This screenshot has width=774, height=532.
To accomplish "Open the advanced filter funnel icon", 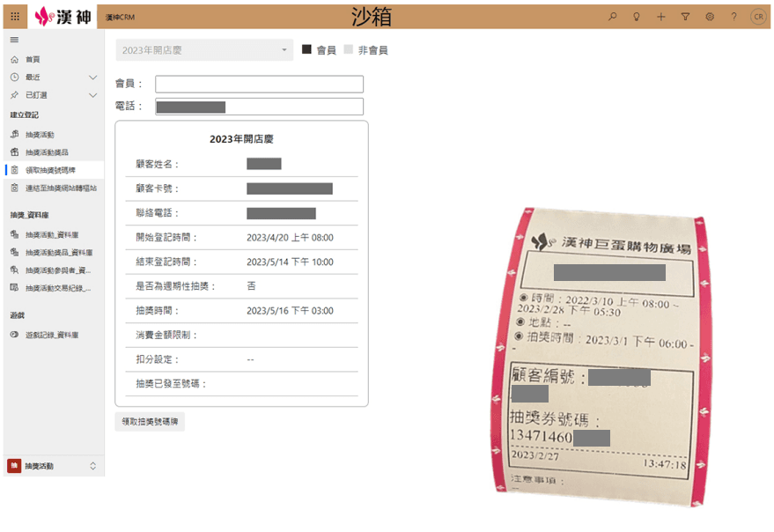I will point(685,17).
